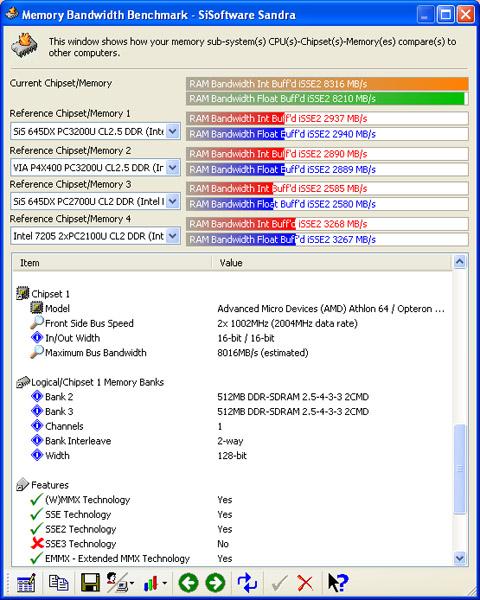This screenshot has height=600, width=480.
Task: Click the Item column header
Action: coord(112,262)
